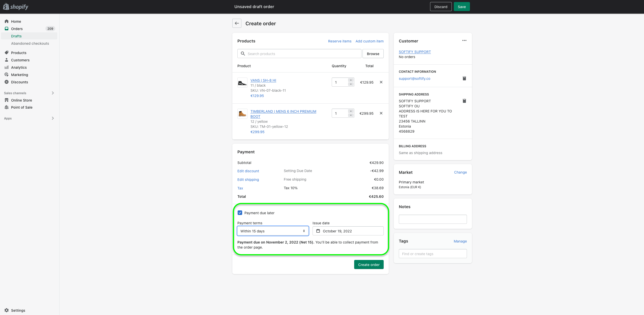Remove VANS SH-8 HI item from order
The width and height of the screenshot is (644, 315).
point(381,82)
